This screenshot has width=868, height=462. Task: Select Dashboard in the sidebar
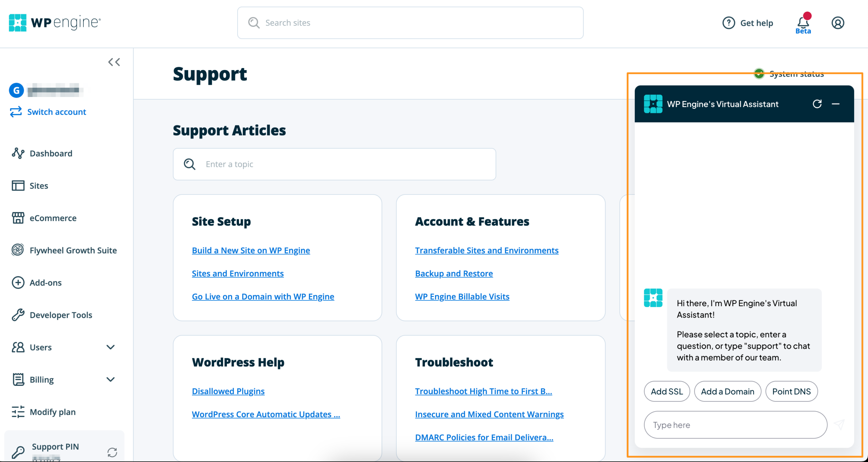tap(51, 153)
